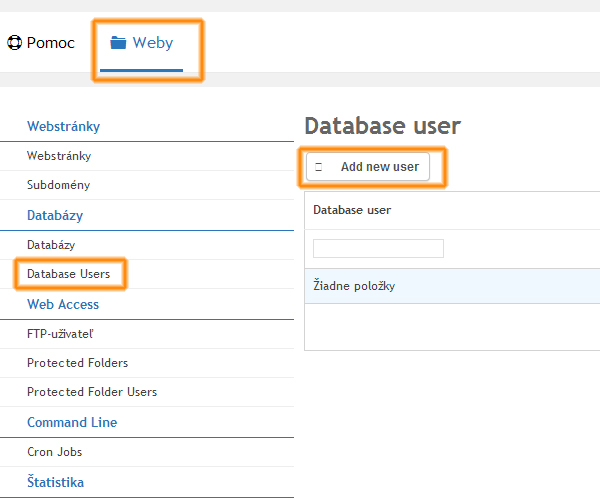Click the Database user column header
This screenshot has width=600, height=500.
coord(352,210)
